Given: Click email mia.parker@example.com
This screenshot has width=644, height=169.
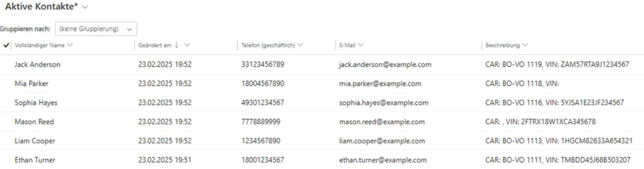Looking at the screenshot, I should pos(380,84).
